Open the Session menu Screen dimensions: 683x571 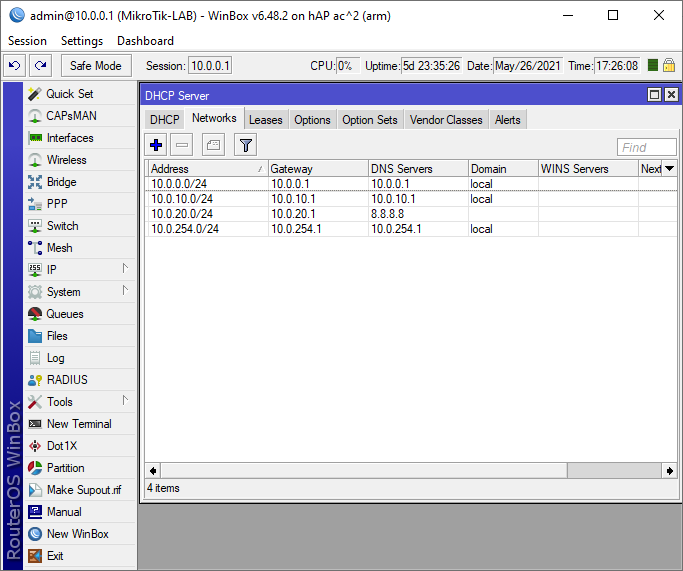click(27, 41)
